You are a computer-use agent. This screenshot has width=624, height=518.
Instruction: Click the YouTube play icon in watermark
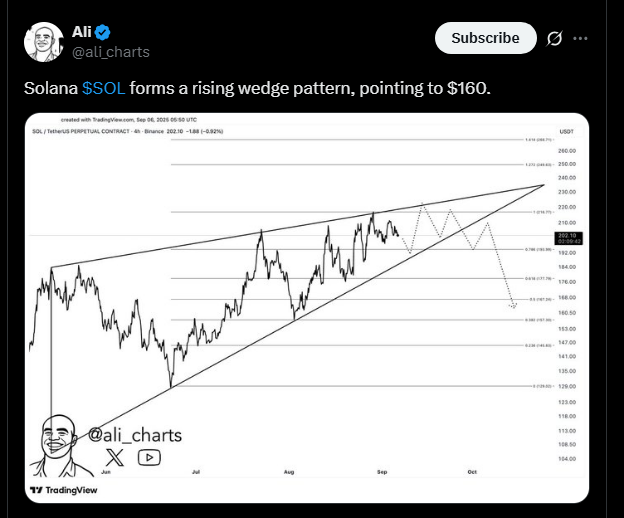(149, 457)
